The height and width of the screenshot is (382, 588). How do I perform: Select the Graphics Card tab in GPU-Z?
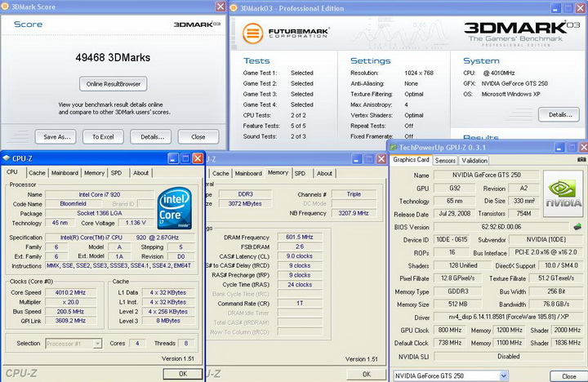click(x=411, y=160)
